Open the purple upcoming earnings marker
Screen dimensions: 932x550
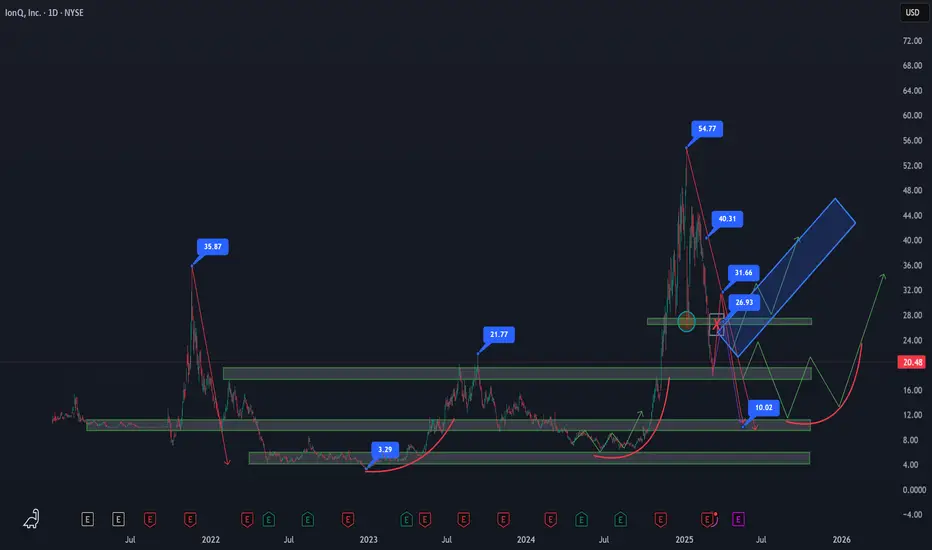[x=738, y=520]
